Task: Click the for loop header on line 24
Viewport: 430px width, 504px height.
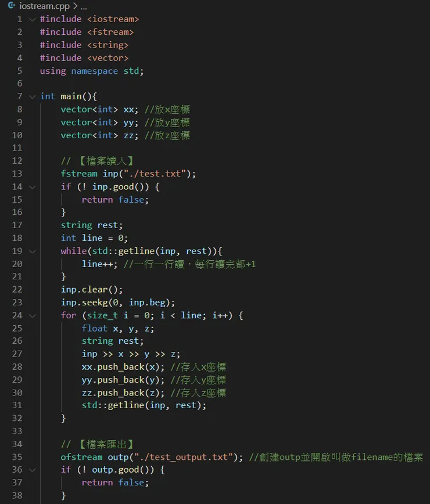Action: click(152, 315)
